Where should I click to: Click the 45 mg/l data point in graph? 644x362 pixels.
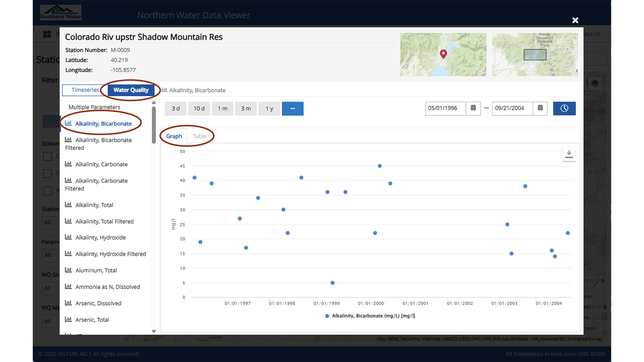coord(380,166)
